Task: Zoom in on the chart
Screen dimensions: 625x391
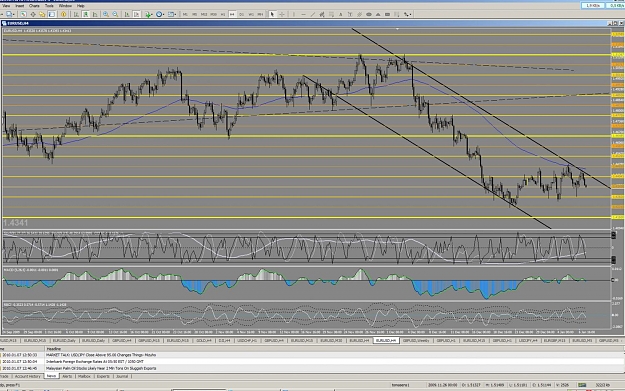Action: click(106, 14)
